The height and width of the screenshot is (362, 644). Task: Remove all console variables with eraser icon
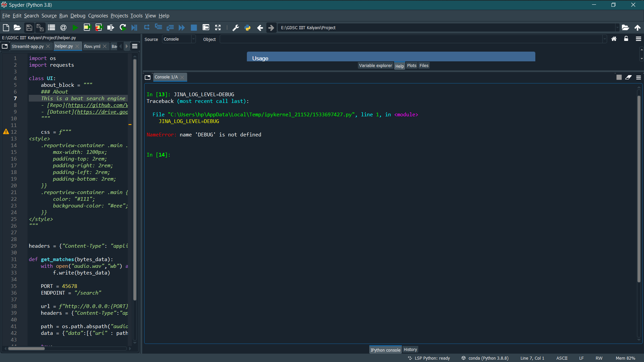pos(628,77)
